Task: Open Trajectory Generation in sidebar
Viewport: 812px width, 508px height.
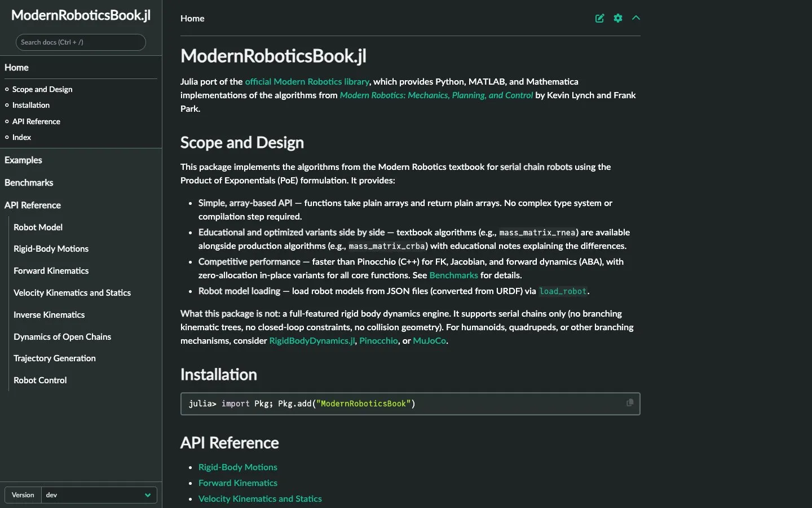Action: click(x=55, y=358)
